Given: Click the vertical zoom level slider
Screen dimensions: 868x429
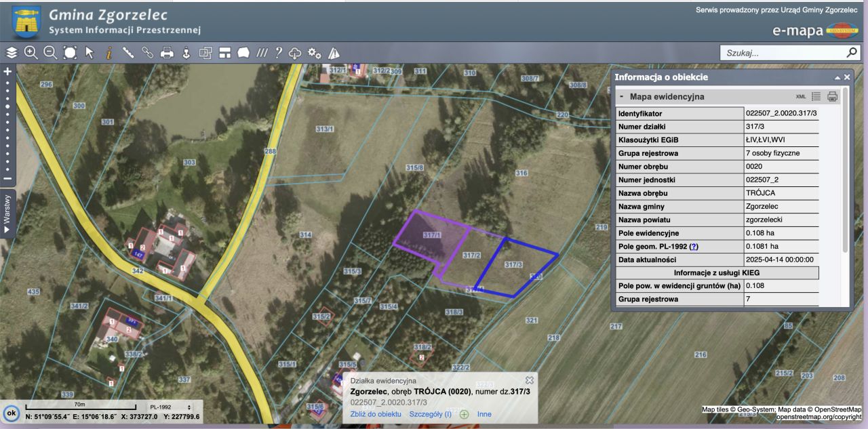Looking at the screenshot, I should (7, 125).
